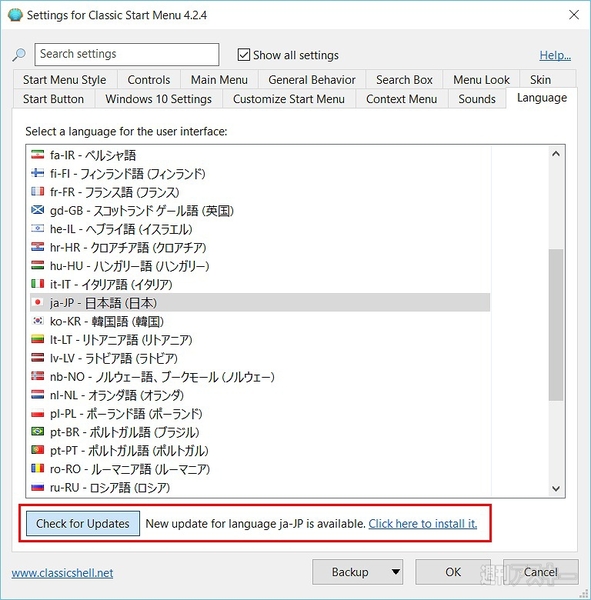Select the 'fa-IR - ペルシャ語' row

pyautogui.click(x=260, y=155)
